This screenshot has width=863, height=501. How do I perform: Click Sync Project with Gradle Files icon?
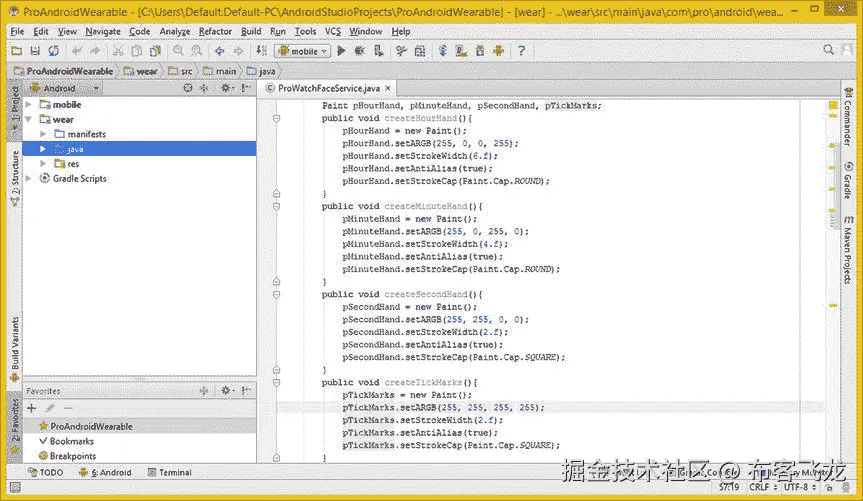tap(443, 51)
